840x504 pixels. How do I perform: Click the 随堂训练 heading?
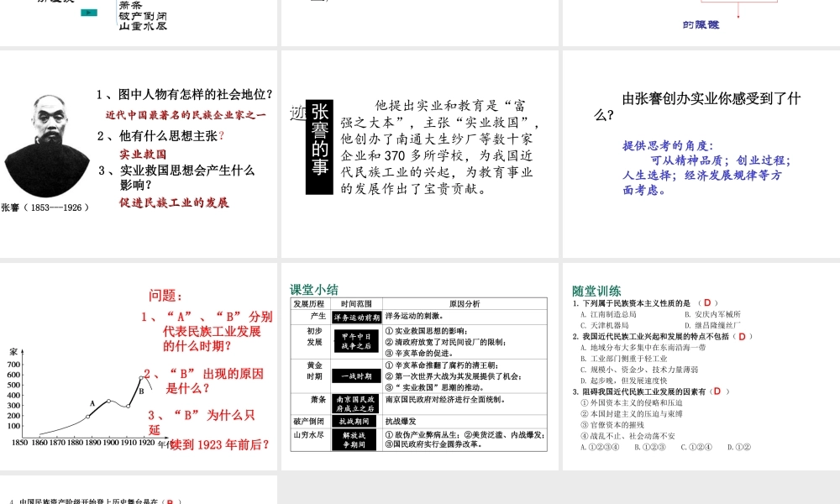coord(596,291)
